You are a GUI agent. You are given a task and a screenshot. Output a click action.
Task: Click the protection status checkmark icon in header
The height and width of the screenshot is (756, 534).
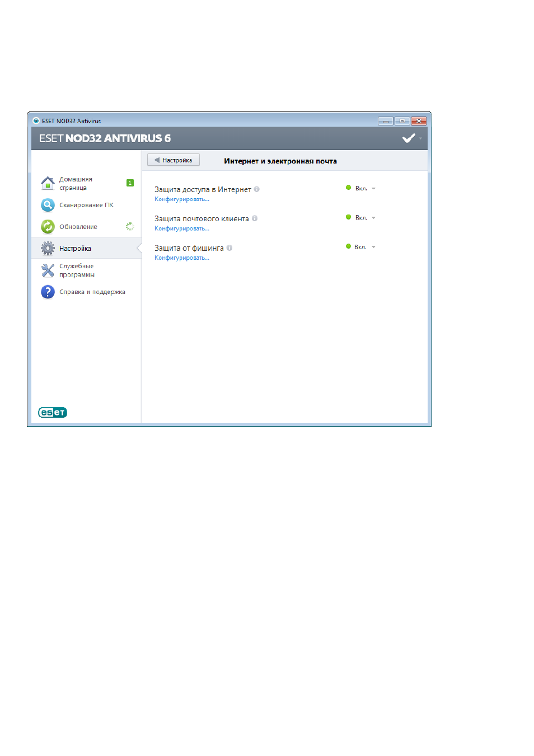pyautogui.click(x=409, y=138)
